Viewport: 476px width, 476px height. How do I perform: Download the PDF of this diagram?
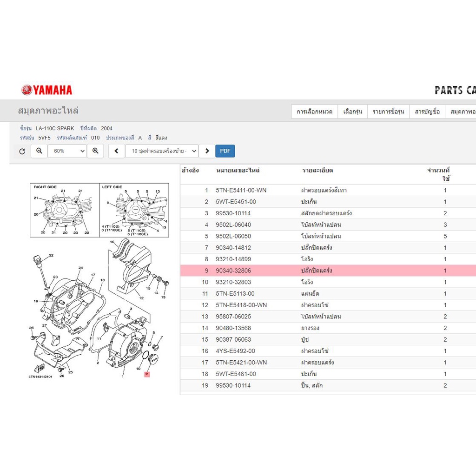click(x=225, y=151)
